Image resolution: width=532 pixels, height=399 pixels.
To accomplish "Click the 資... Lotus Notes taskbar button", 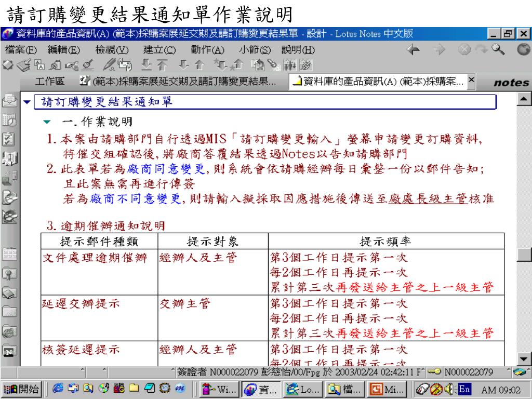I will [261, 389].
